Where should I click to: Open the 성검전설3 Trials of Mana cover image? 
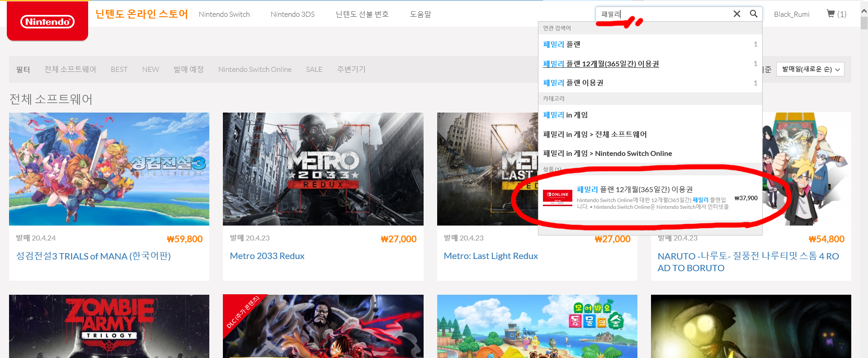click(109, 169)
